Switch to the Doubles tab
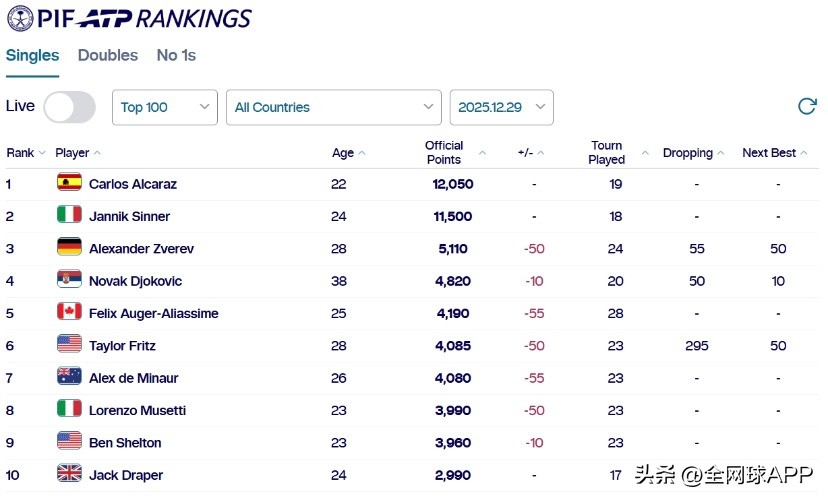 108,56
